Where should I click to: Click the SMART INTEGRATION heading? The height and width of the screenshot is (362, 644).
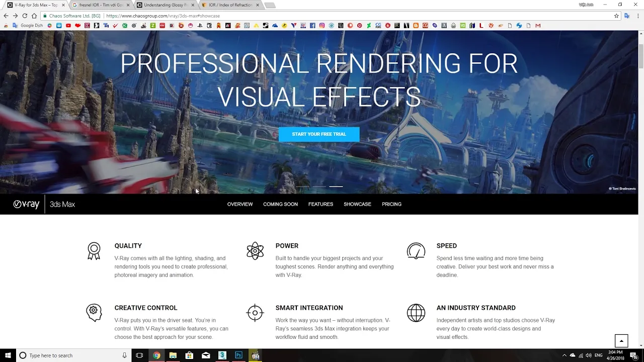309,308
